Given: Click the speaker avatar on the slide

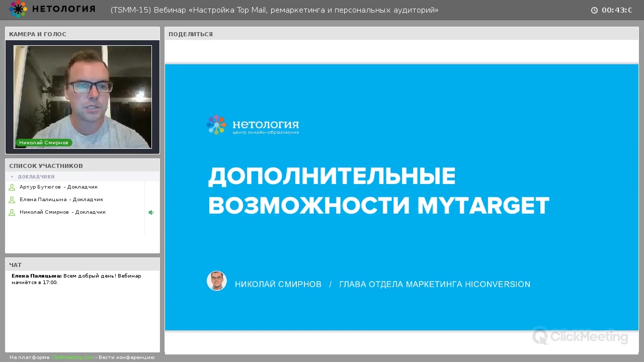Looking at the screenshot, I should (x=217, y=281).
